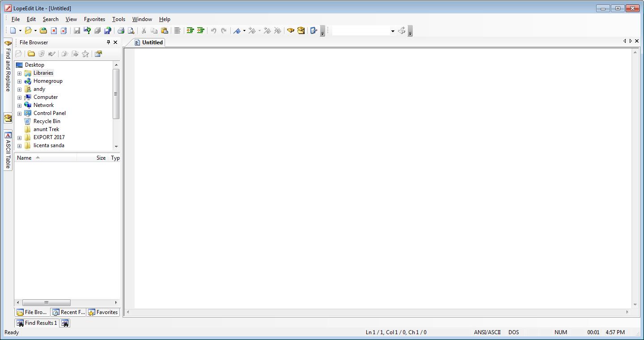Expand the EXPORT 2017 folder node
The width and height of the screenshot is (644, 340).
19,137
